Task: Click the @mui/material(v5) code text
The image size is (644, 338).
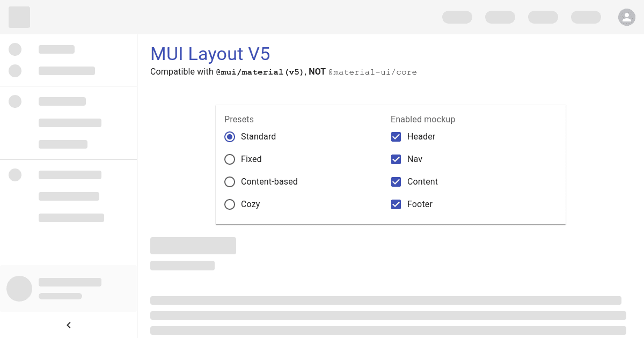Action: pyautogui.click(x=260, y=72)
